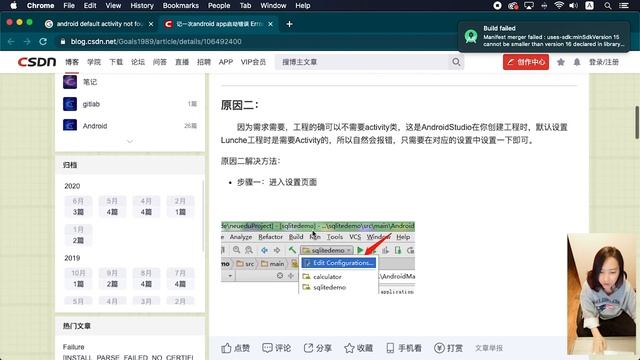The height and width of the screenshot is (360, 640).
Task: Open VIP会员 link
Action: click(253, 62)
